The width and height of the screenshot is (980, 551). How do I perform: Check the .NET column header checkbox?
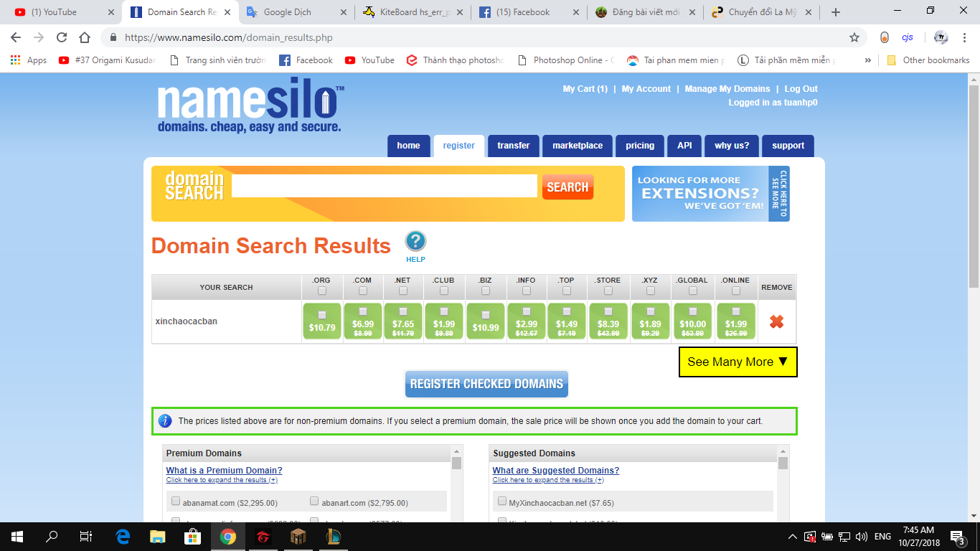(x=403, y=291)
